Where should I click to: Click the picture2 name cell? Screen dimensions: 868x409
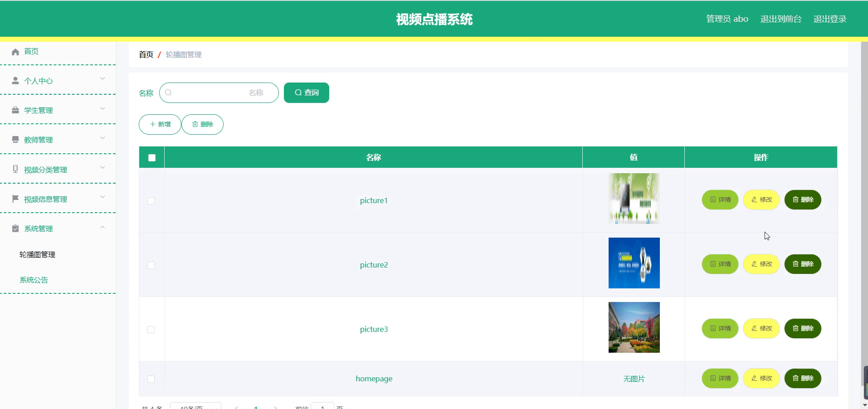[x=374, y=265]
